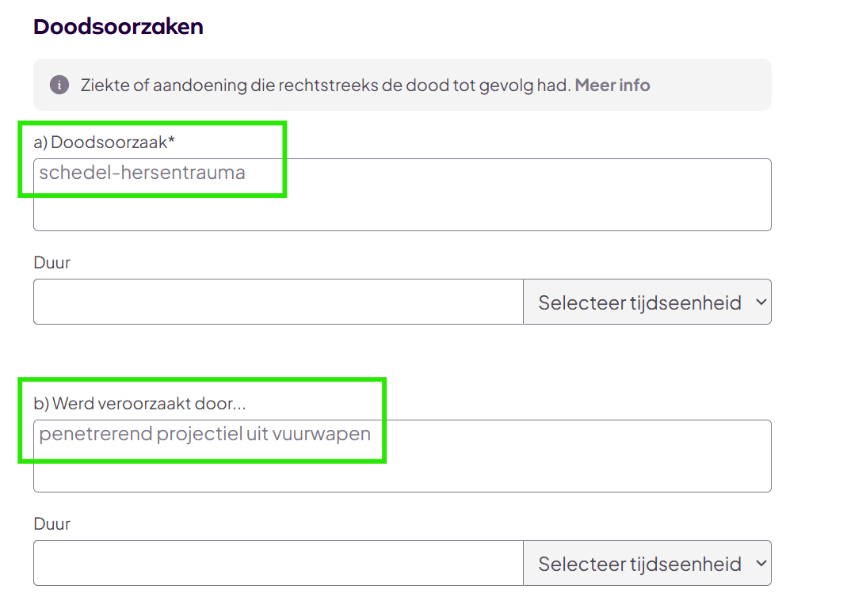847x616 pixels.
Task: Click the 'schedel-hersentrauma' text
Action: 142,173
